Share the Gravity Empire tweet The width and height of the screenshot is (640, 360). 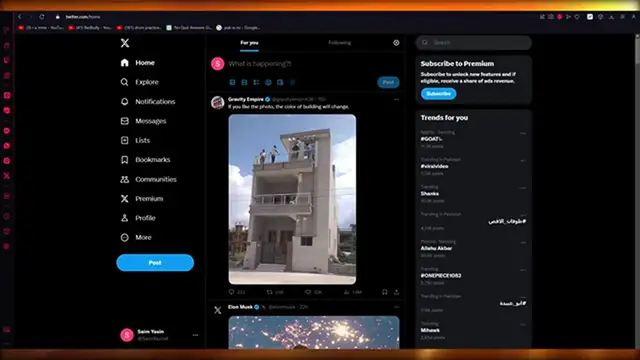(396, 292)
